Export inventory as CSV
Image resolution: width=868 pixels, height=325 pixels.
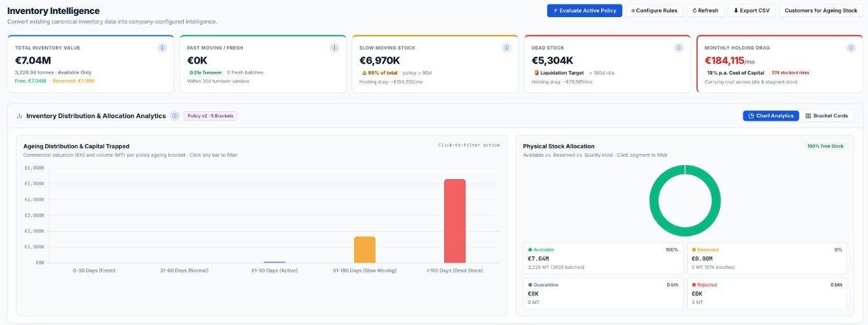(751, 11)
